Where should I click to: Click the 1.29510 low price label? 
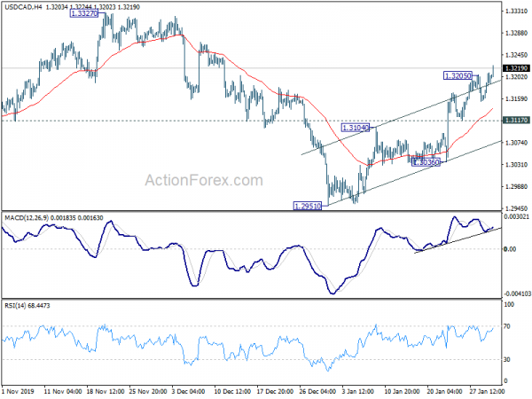(x=308, y=206)
